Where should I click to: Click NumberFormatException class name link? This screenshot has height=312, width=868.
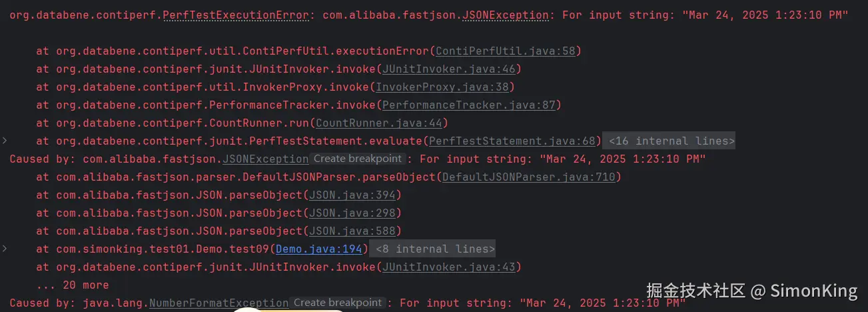tap(218, 303)
